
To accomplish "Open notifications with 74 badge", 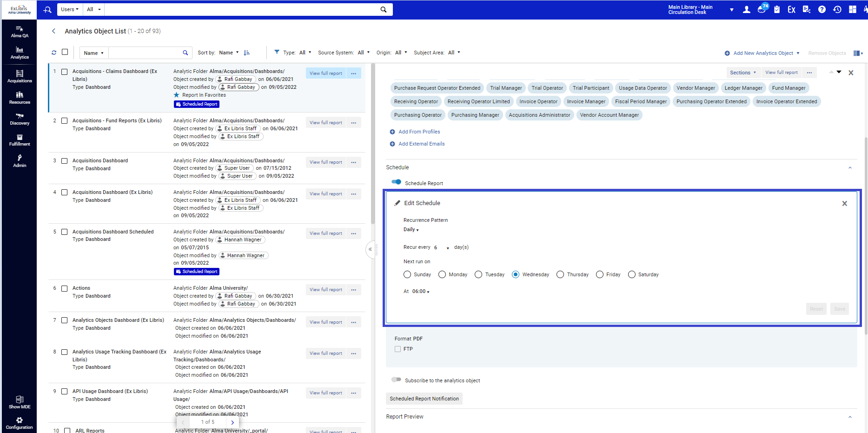I will coord(762,9).
